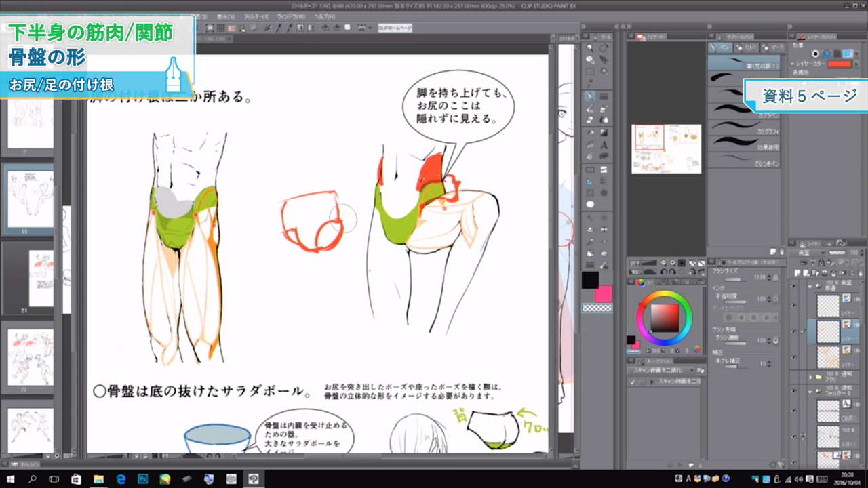Collapse the top layer folder triangle
Viewport: 868px width, 488px height.
(810, 287)
